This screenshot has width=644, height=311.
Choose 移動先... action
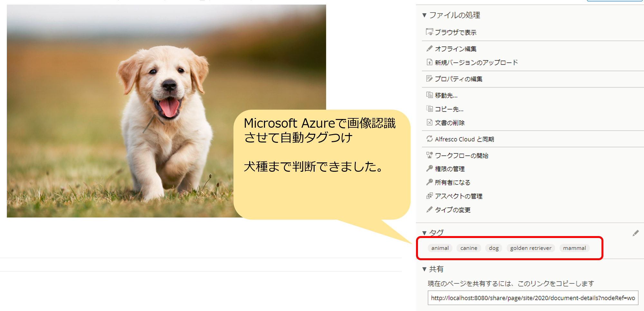(x=446, y=95)
